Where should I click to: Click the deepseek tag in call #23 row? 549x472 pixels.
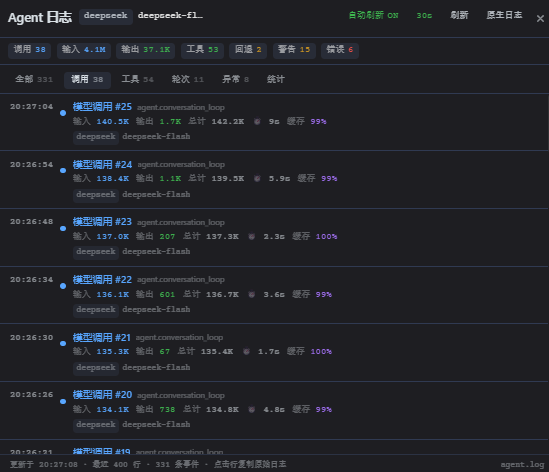tap(96, 252)
